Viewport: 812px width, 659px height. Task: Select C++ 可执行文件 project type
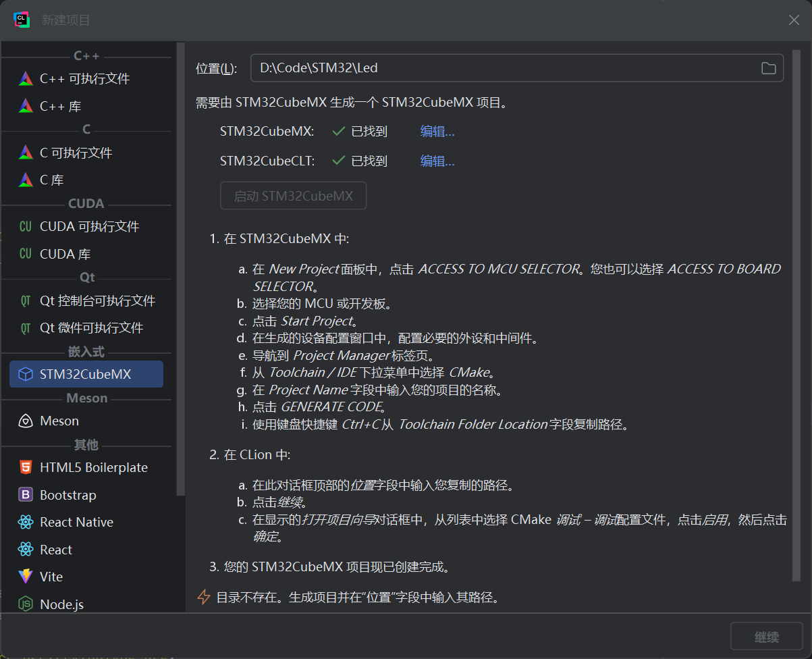click(x=86, y=78)
